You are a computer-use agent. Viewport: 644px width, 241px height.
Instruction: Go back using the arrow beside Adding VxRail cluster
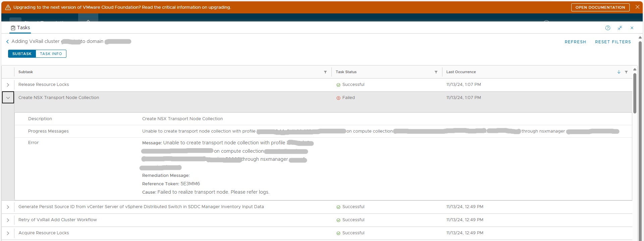point(7,42)
